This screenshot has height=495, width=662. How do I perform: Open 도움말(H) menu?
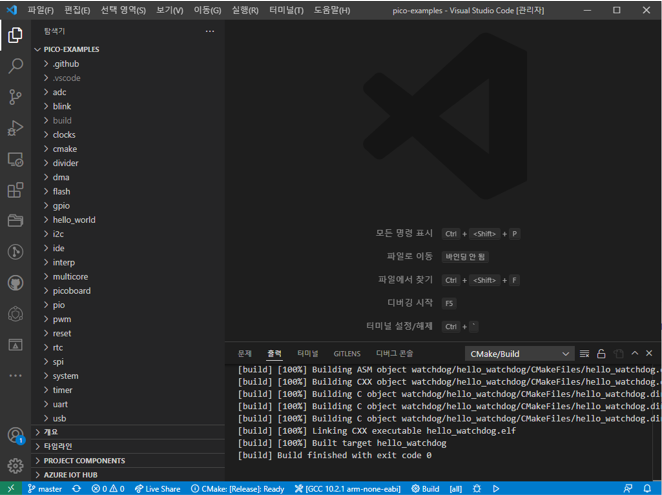pos(332,11)
